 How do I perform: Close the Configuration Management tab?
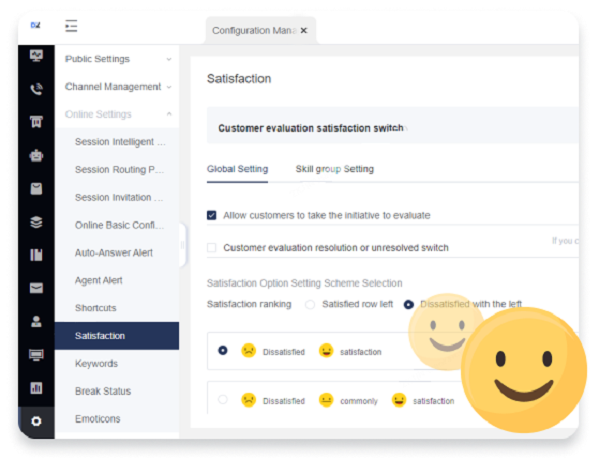[304, 30]
